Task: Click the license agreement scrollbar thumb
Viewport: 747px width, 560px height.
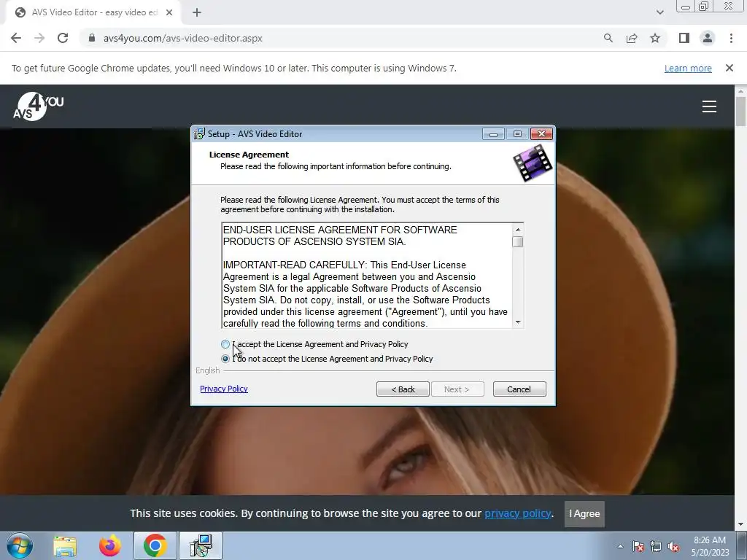Action: pos(517,242)
